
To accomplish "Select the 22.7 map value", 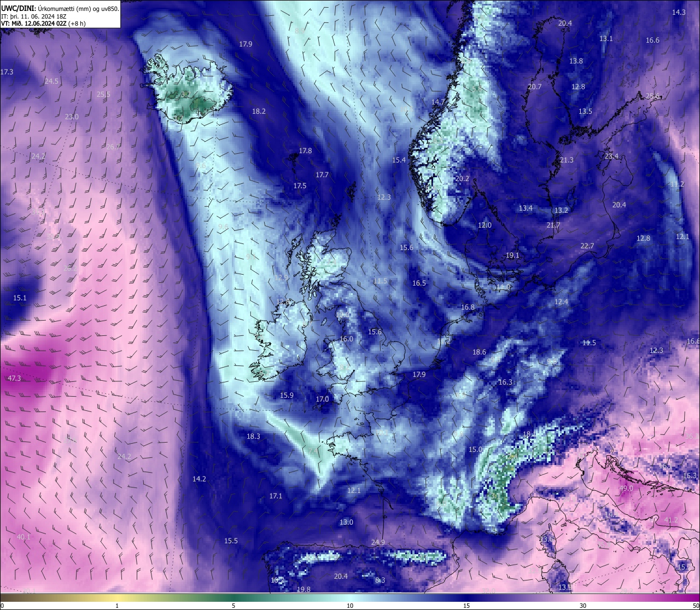I will pyautogui.click(x=587, y=246).
